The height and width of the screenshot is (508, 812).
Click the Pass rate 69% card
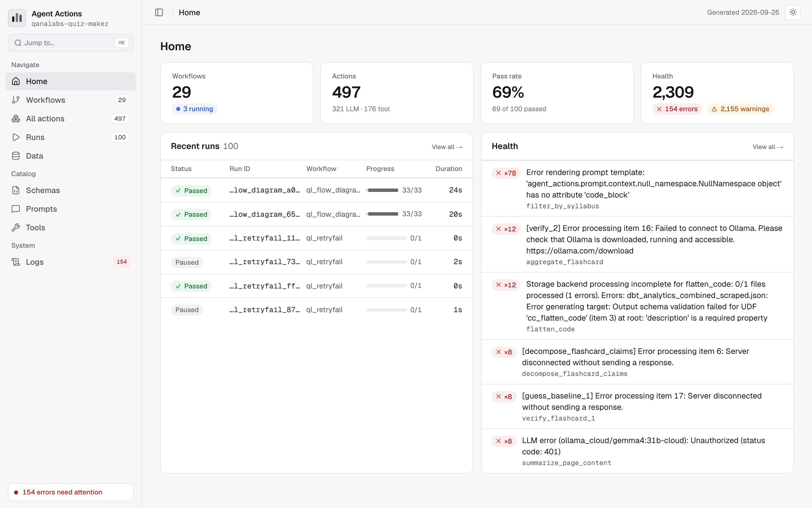point(557,93)
